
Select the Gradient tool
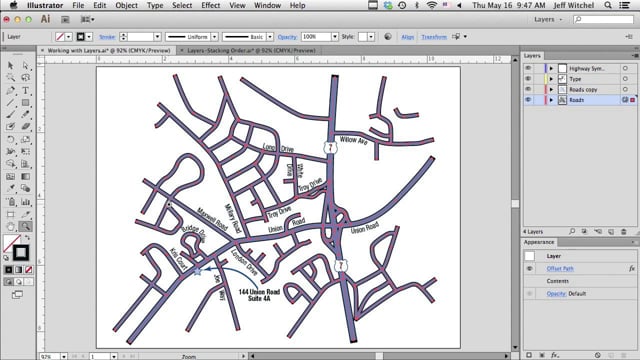25,176
